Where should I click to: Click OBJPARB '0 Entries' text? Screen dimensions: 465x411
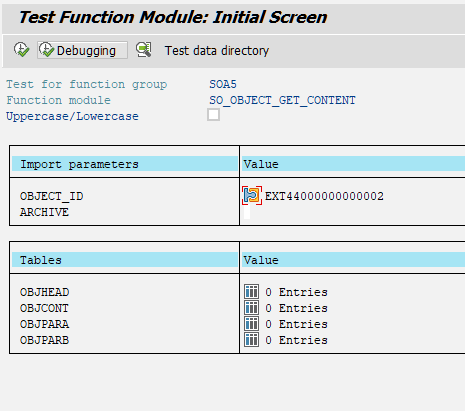click(x=296, y=340)
